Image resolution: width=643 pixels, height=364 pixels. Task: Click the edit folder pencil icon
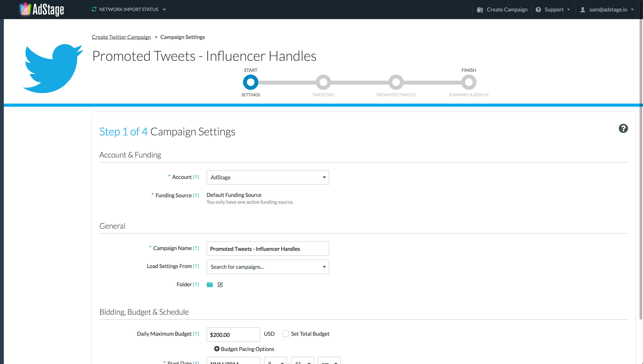220,284
